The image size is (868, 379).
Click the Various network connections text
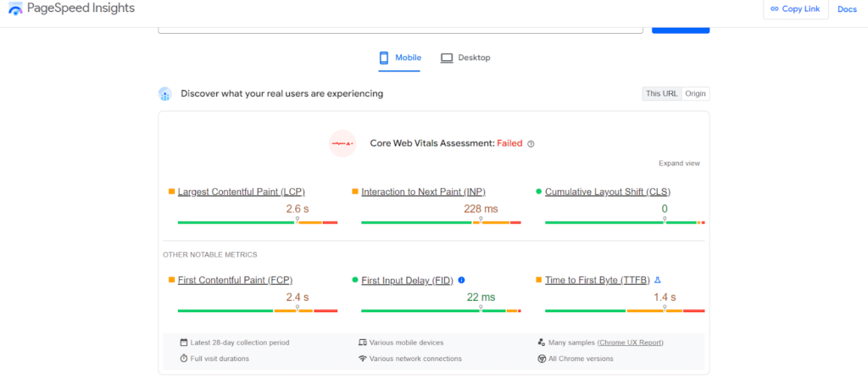(415, 359)
